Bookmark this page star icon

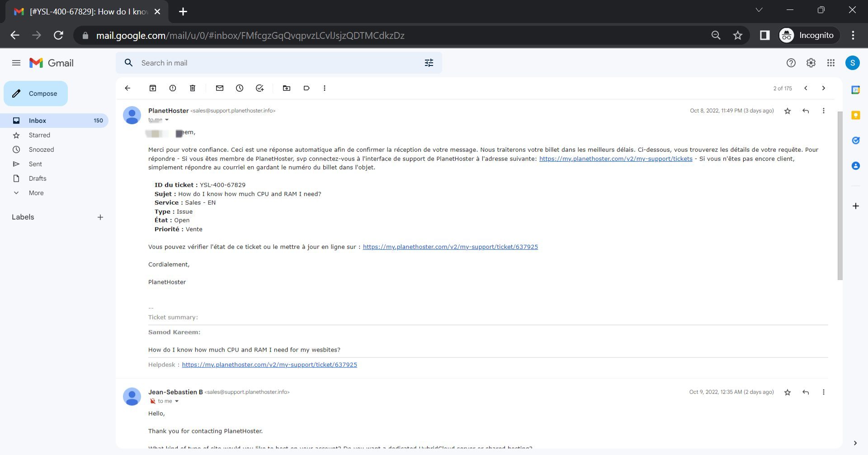click(738, 35)
